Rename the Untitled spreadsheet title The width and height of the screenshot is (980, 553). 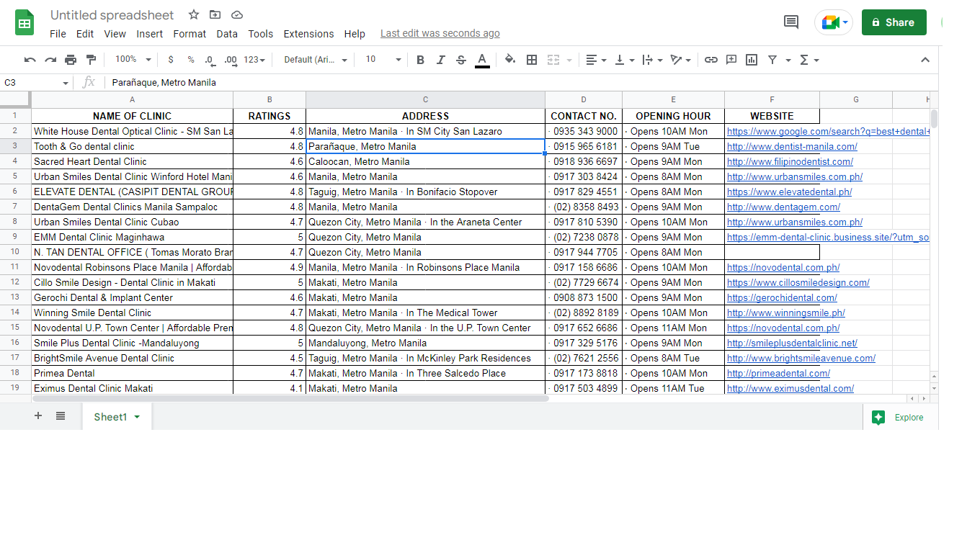112,15
